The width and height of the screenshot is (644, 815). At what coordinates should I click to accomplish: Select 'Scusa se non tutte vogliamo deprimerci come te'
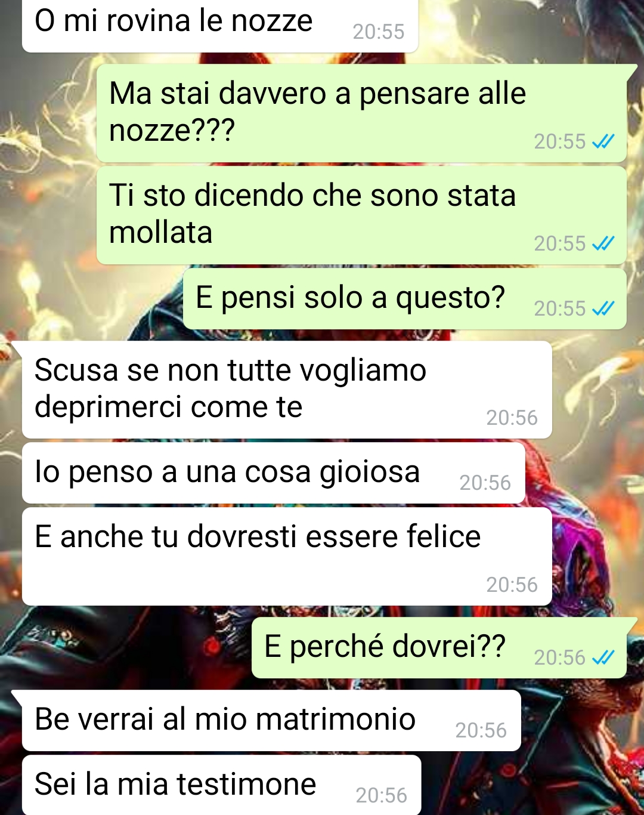[287, 390]
